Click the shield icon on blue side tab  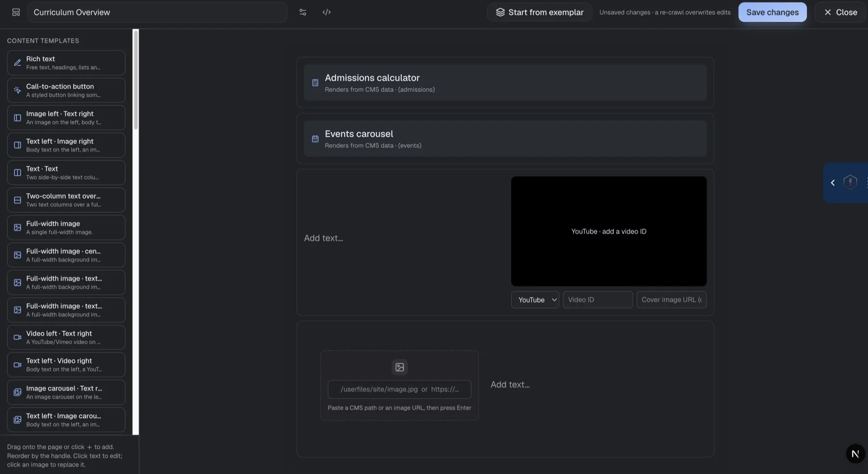(850, 182)
